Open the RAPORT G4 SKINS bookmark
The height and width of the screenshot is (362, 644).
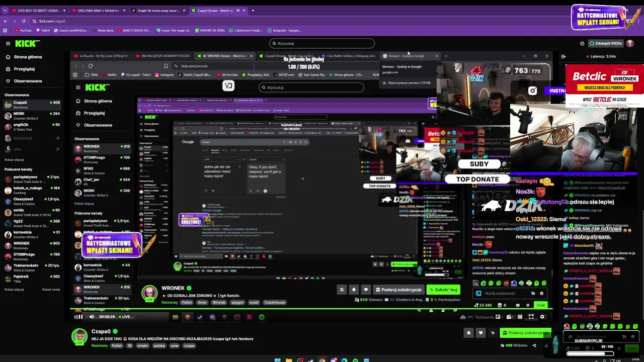click(210, 30)
